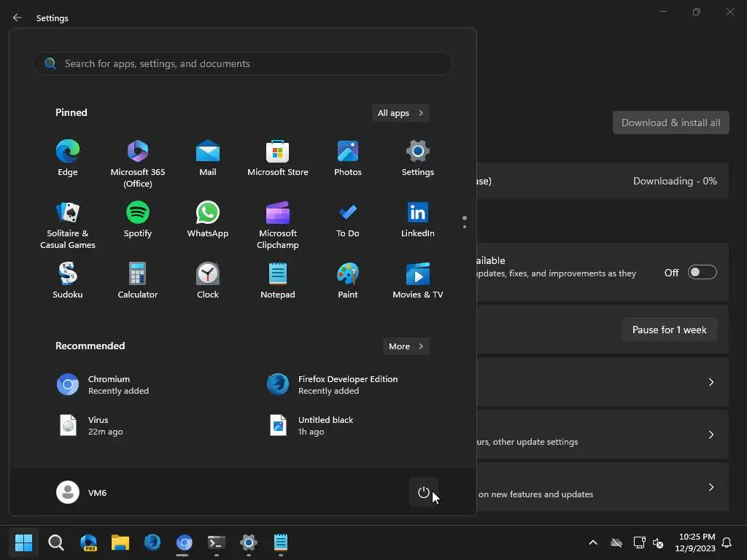Screen dimensions: 747x560
Task: Open the Edge pinned app
Action: coord(68,157)
